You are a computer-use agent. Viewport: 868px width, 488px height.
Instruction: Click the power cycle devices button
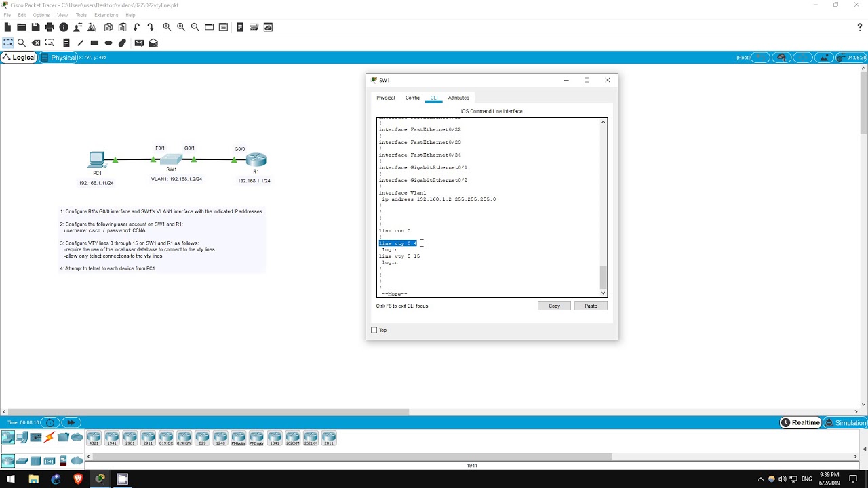(50, 422)
